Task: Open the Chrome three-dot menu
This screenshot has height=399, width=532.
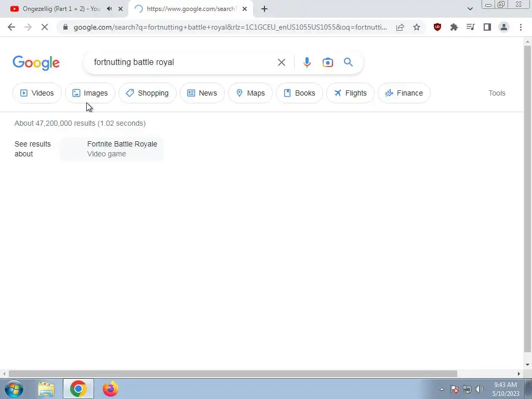Action: tap(521, 27)
